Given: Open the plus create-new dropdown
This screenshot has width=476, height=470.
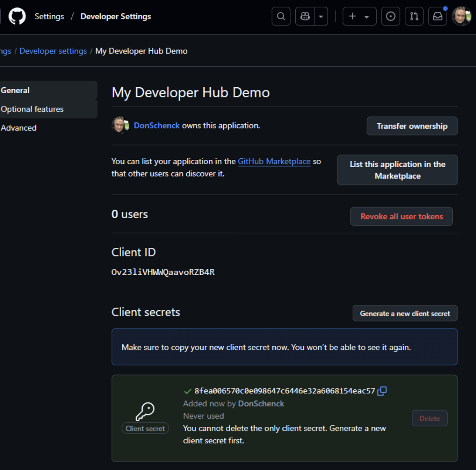Looking at the screenshot, I should [x=359, y=16].
